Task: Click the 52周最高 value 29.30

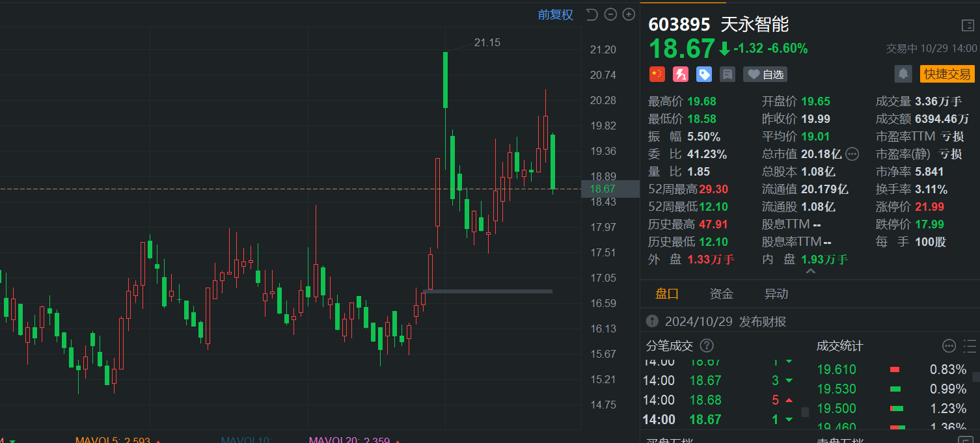Action: click(713, 189)
